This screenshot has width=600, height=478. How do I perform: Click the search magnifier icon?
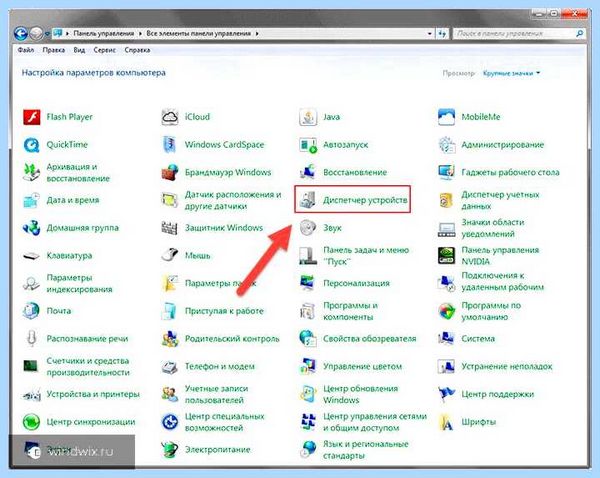[x=580, y=34]
